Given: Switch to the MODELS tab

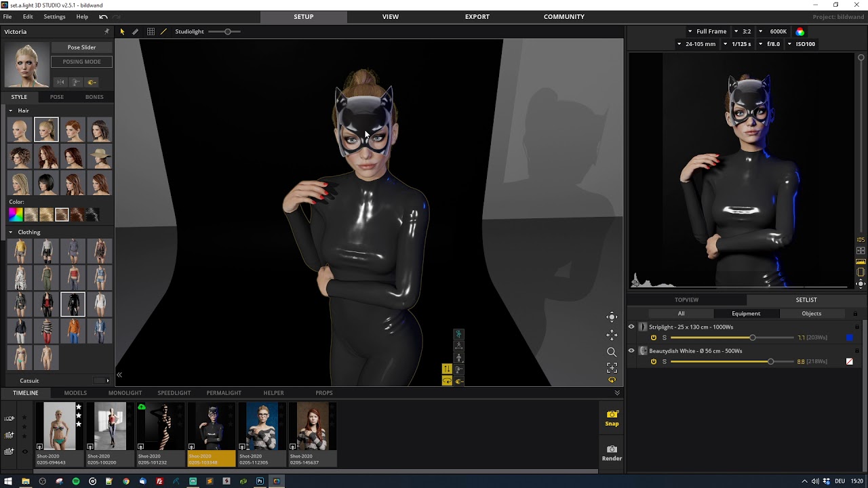Looking at the screenshot, I should (75, 393).
